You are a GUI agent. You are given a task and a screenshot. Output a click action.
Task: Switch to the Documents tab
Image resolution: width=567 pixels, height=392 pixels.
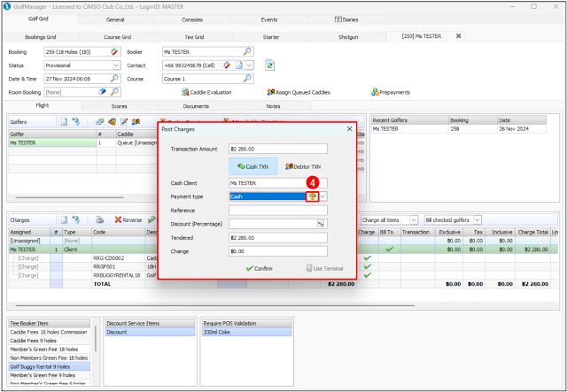tap(196, 106)
